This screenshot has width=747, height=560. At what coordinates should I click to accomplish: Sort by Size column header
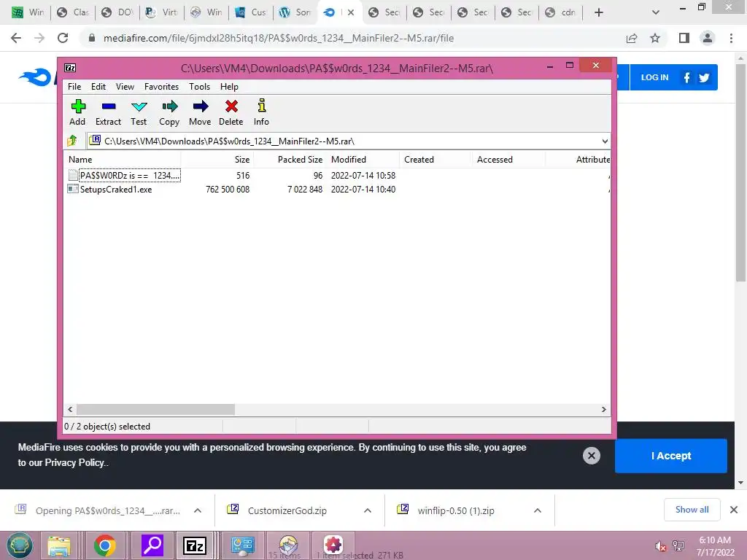217,160
